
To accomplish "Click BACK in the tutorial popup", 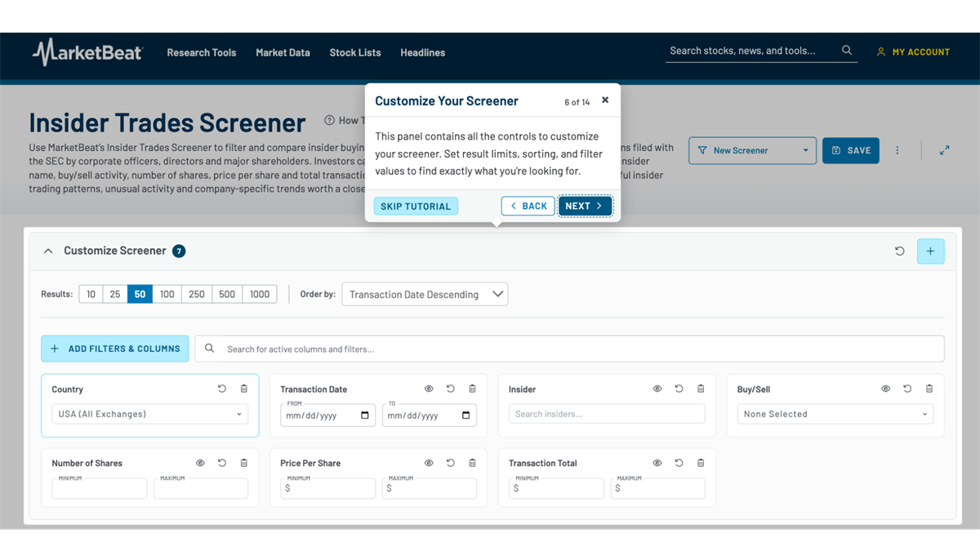I will coord(528,206).
